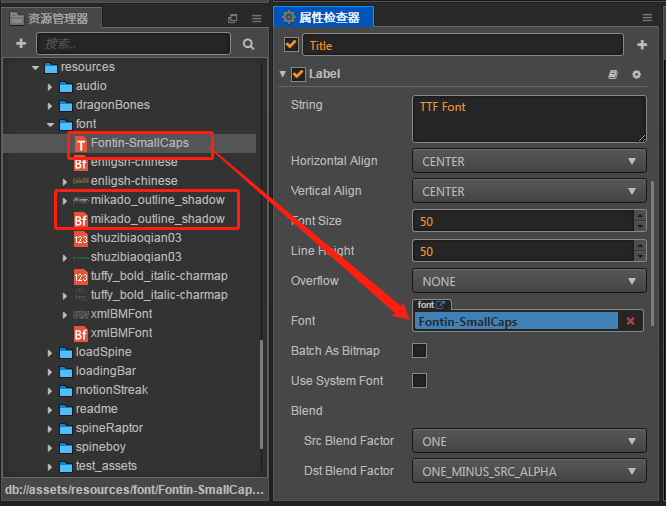Collapse the Label component section
Screen dimensions: 666x506
pos(282,74)
